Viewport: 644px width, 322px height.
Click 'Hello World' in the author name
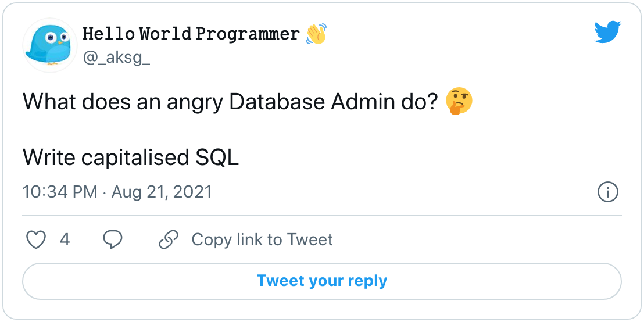137,34
